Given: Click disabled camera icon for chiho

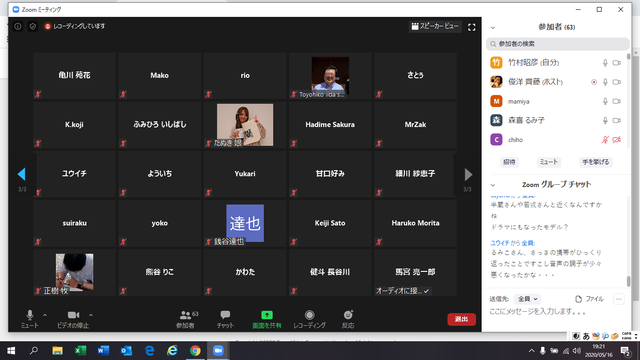Looking at the screenshot, I should click(617, 140).
